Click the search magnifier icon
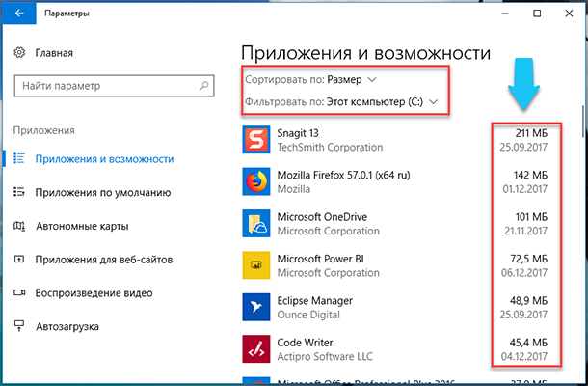Viewport: 588px width, 386px height. coord(203,86)
